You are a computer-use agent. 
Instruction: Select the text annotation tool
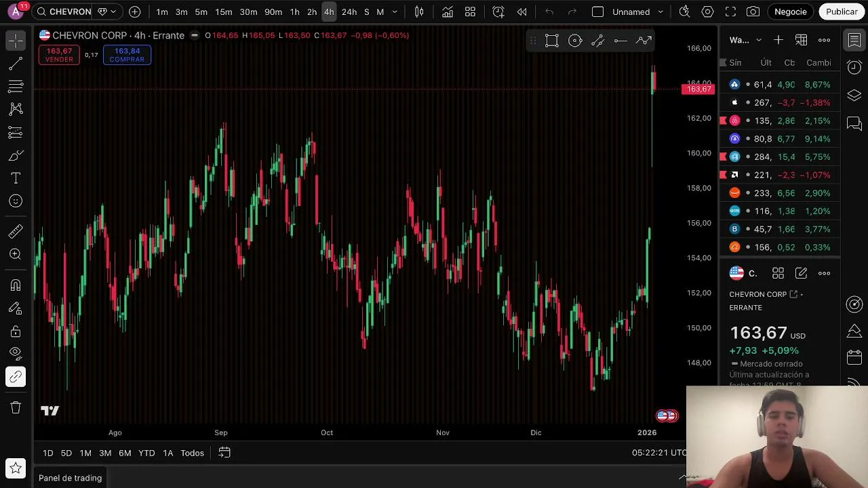click(16, 178)
